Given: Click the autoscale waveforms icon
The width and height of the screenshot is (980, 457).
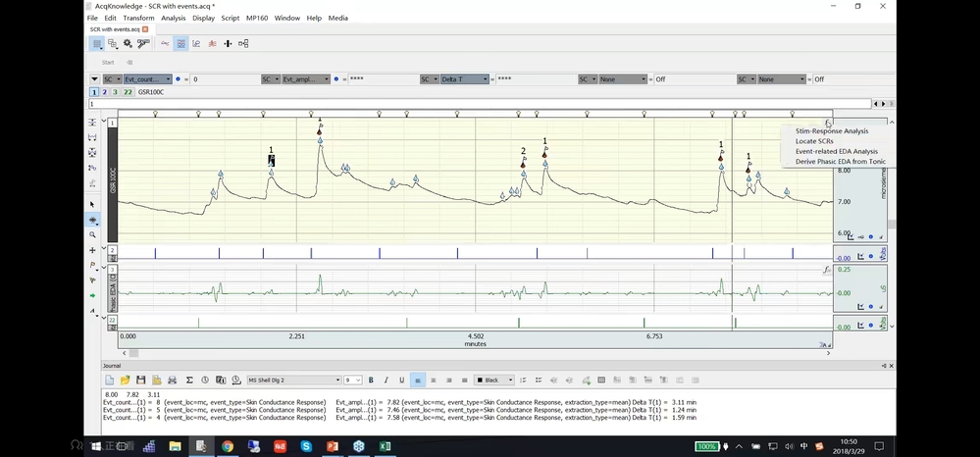Looking at the screenshot, I should click(93, 123).
